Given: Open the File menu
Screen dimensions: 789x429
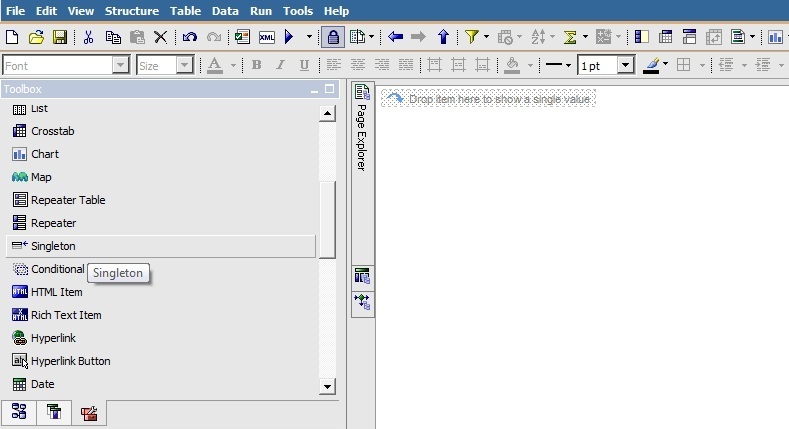Looking at the screenshot, I should pyautogui.click(x=16, y=11).
